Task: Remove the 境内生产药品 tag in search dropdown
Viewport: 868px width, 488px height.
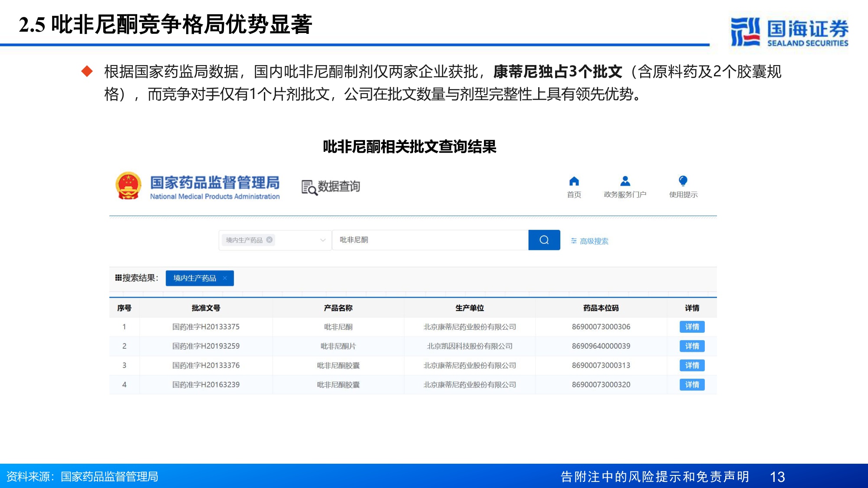Action: (270, 240)
